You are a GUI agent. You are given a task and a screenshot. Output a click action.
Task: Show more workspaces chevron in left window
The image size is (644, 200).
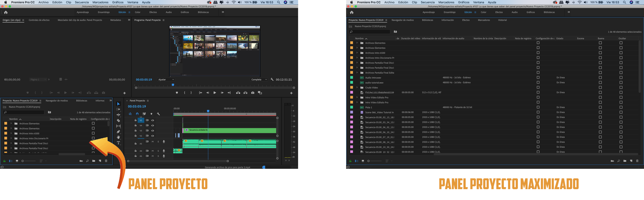click(x=223, y=12)
